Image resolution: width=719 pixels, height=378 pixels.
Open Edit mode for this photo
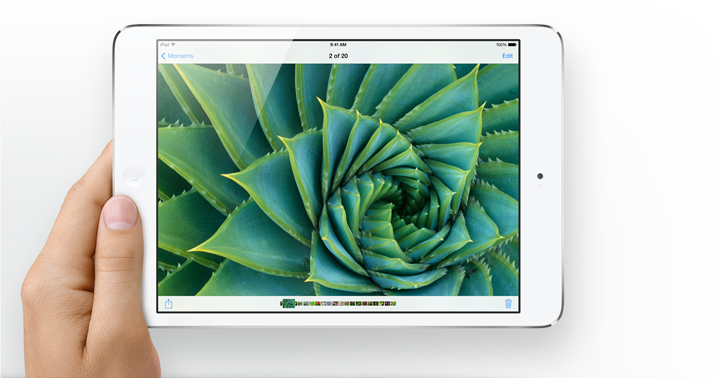click(508, 56)
